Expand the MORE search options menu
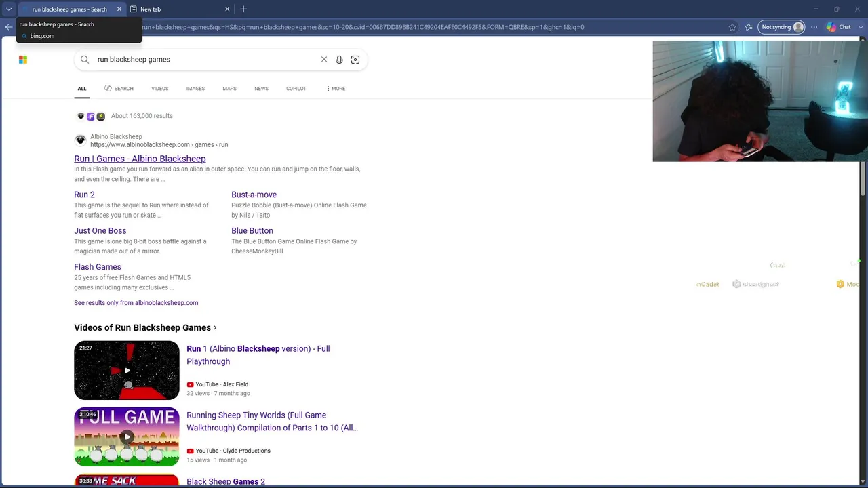The width and height of the screenshot is (868, 488). [336, 89]
